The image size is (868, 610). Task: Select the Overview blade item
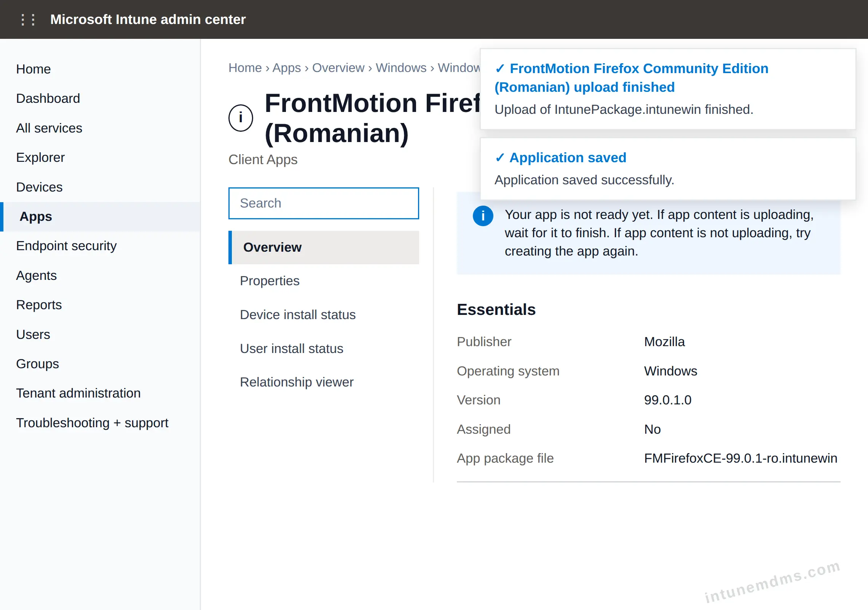coord(324,248)
